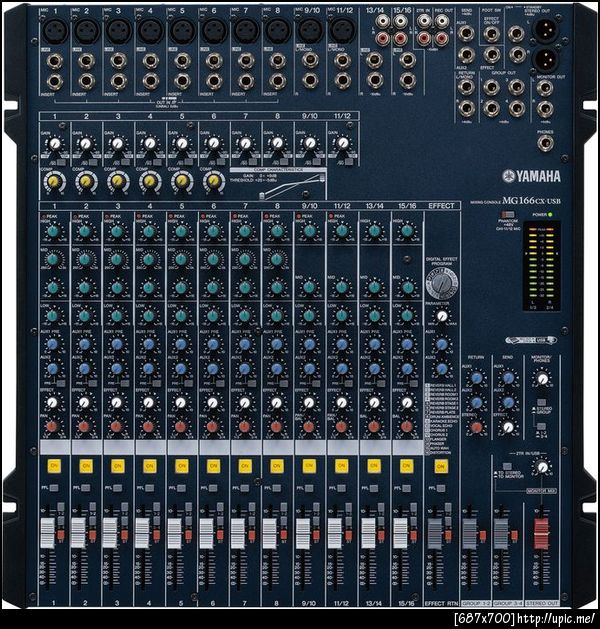
Task: Click the MG166CX-USB model name
Action: 531,201
